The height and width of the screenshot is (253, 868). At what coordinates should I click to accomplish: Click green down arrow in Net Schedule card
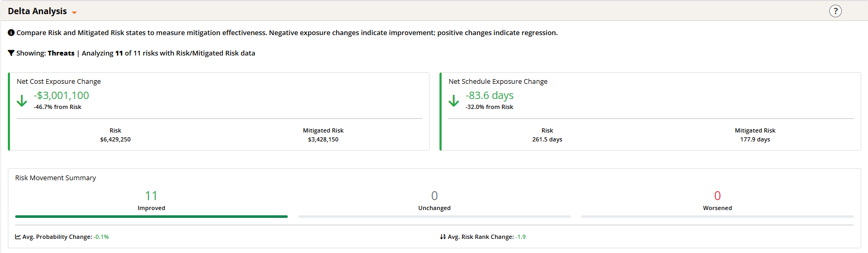pyautogui.click(x=454, y=101)
